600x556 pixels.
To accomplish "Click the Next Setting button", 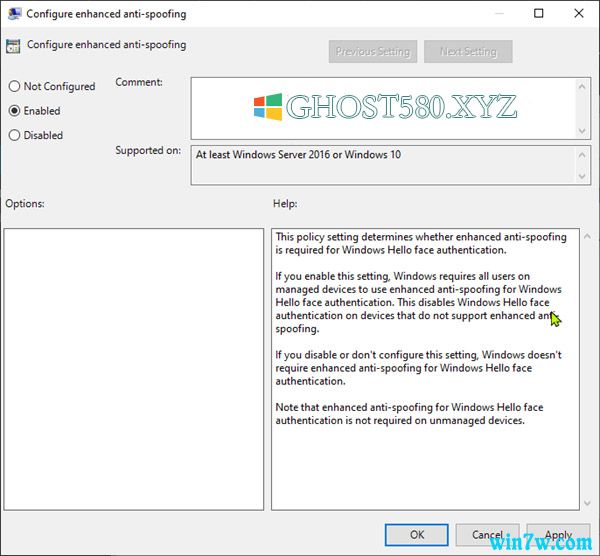I will [x=468, y=51].
